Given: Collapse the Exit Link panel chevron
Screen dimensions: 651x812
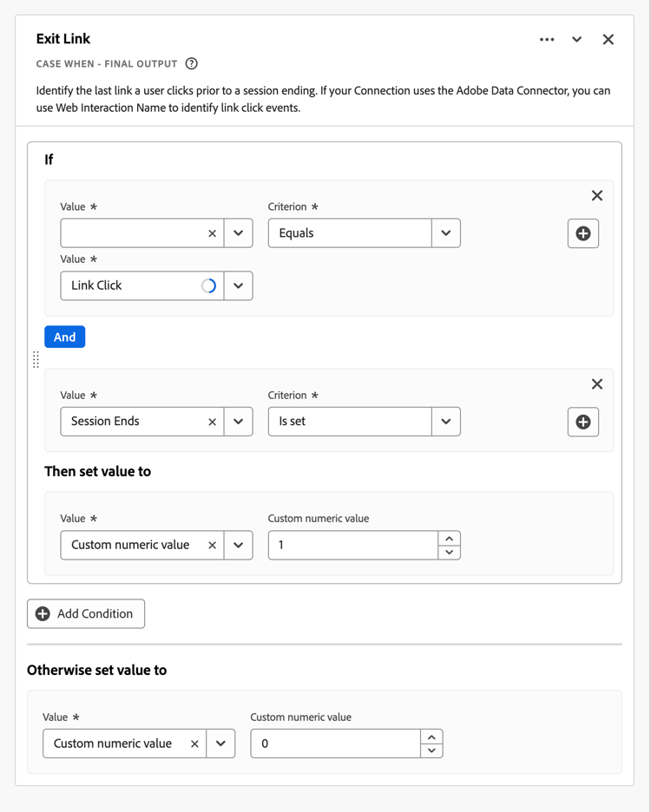Looking at the screenshot, I should [x=576, y=39].
